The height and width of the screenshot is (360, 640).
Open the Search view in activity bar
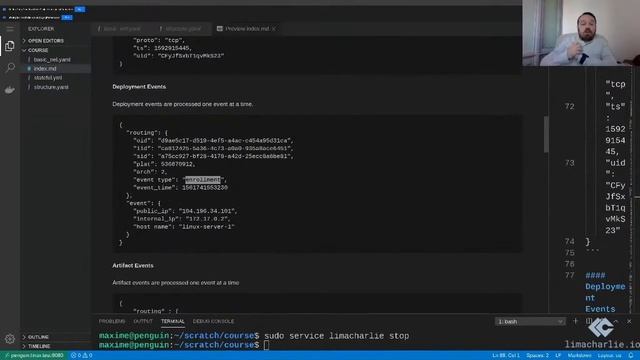pos(10,67)
